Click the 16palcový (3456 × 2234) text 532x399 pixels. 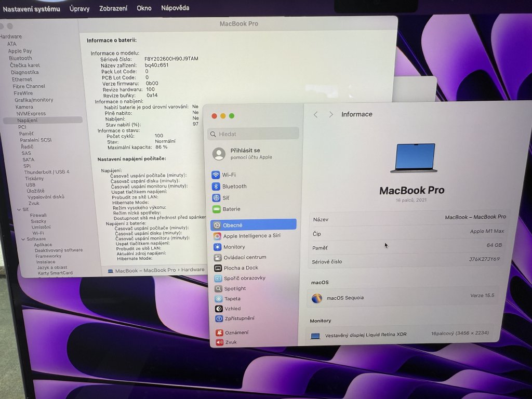click(x=460, y=333)
